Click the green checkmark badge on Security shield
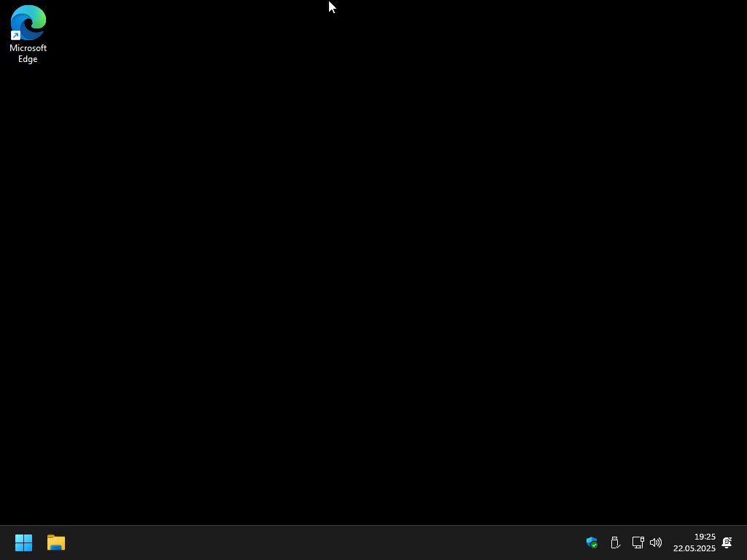The width and height of the screenshot is (747, 560). (594, 545)
